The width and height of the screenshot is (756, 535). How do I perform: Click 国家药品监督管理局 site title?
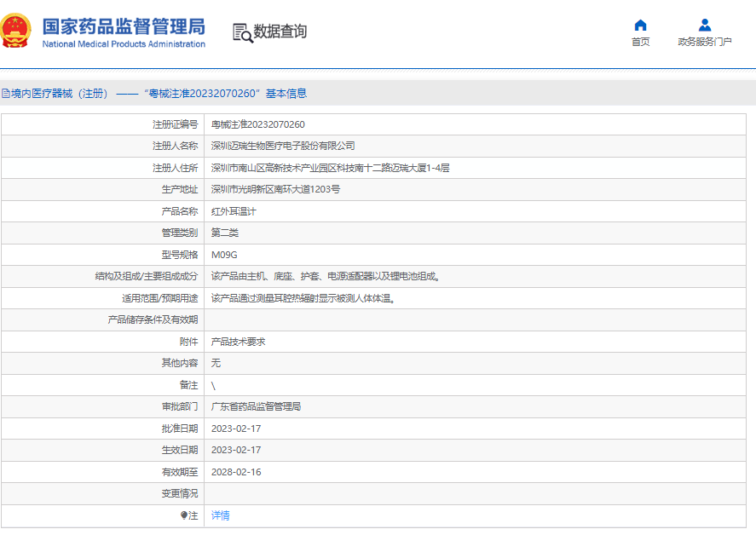click(x=124, y=26)
